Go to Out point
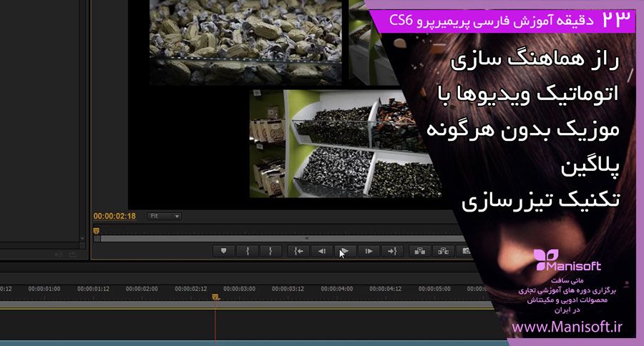Viewport: 644px width, 346px height. coord(392,251)
